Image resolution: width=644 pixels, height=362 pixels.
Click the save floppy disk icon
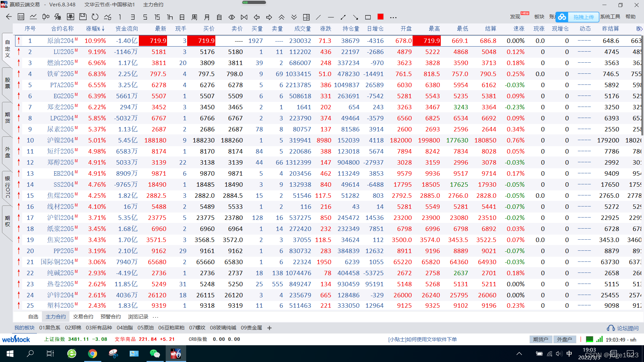[83, 17]
